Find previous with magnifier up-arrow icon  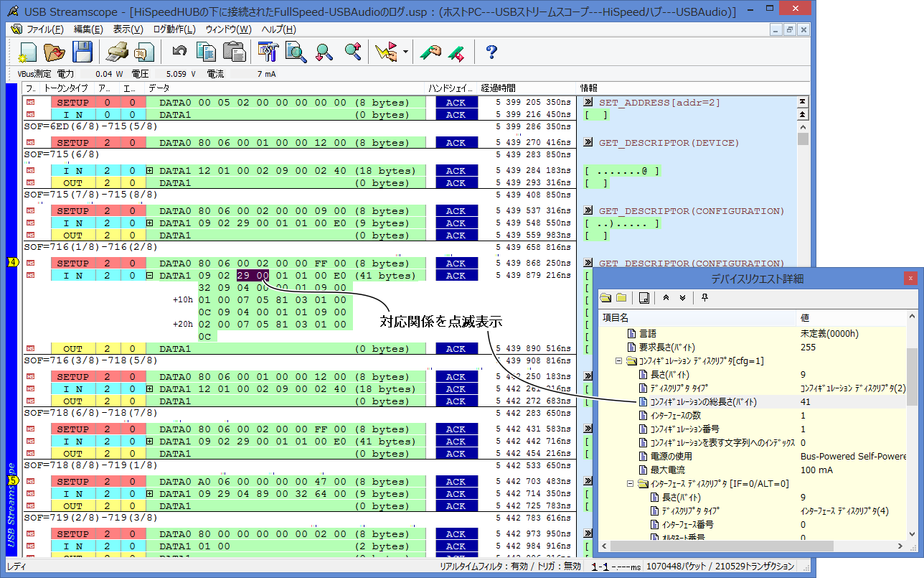tap(352, 52)
